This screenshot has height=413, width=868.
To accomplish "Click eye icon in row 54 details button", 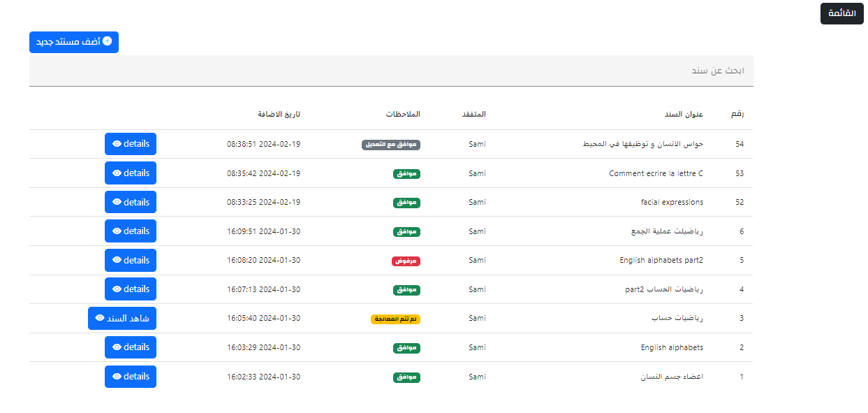I will pos(117,144).
